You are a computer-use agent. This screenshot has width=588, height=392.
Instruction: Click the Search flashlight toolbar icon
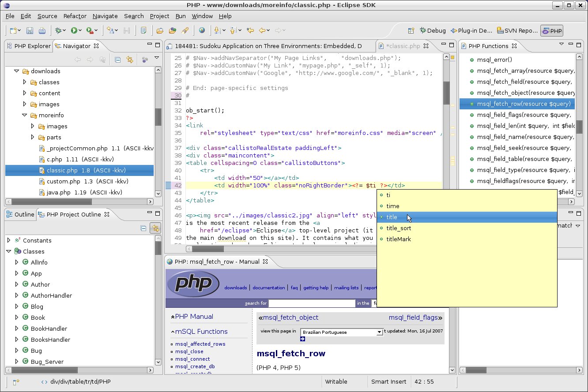pyautogui.click(x=185, y=30)
